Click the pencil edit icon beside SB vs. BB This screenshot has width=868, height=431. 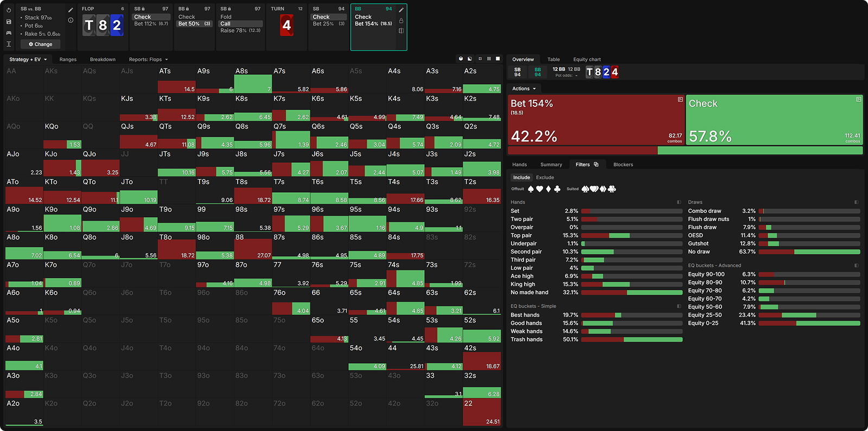(71, 10)
